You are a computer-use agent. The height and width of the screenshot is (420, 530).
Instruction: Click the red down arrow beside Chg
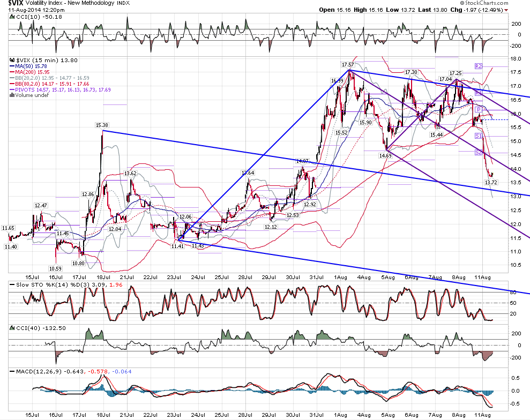coord(506,10)
